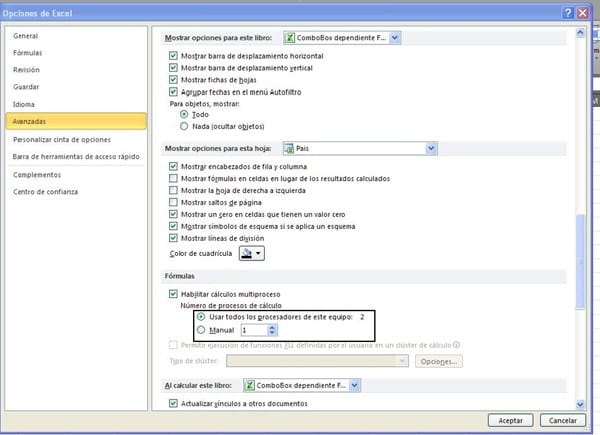Open the Guardar options category
Image resolution: width=600 pixels, height=435 pixels.
(x=26, y=87)
